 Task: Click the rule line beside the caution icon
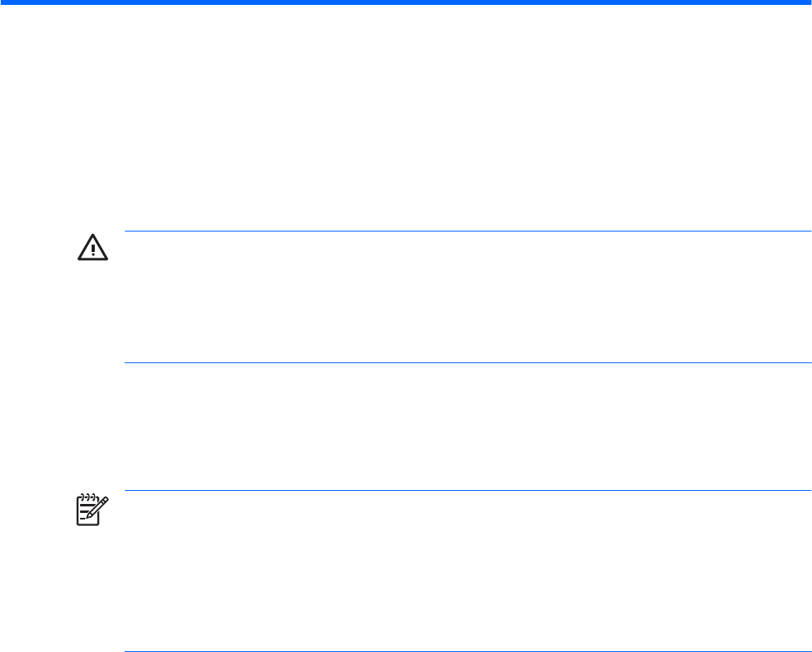click(466, 232)
